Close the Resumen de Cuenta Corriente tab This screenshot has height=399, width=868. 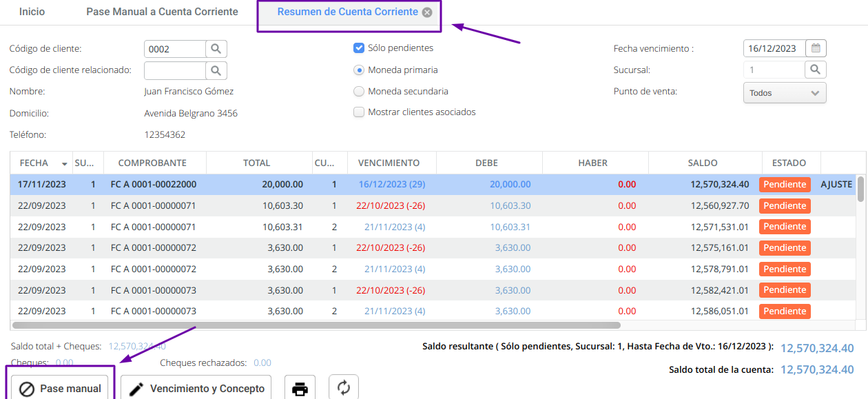427,12
